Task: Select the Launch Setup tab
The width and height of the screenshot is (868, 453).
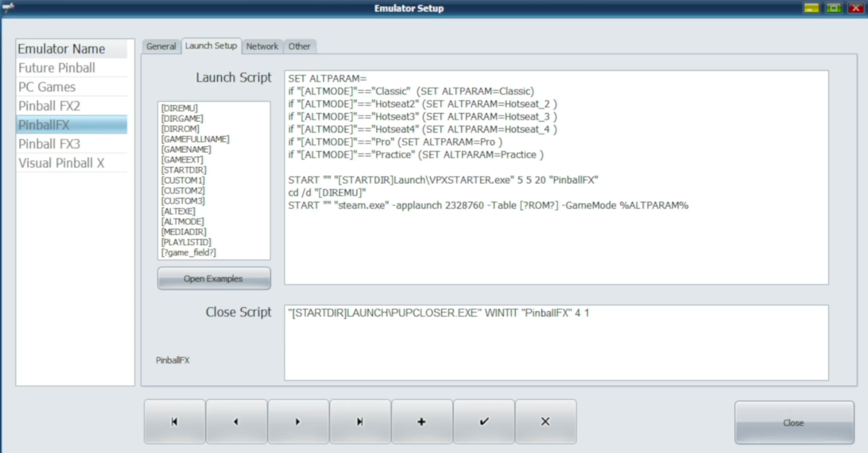Action: [x=211, y=46]
